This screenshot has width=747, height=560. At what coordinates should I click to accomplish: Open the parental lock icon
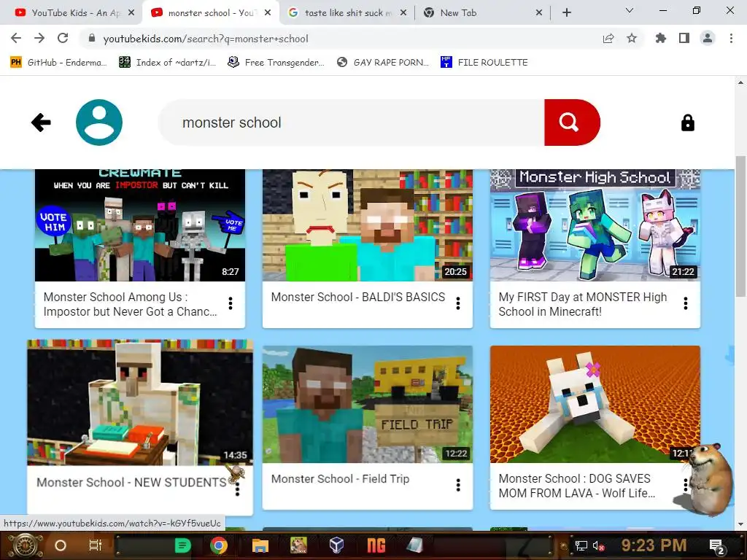pyautogui.click(x=687, y=122)
